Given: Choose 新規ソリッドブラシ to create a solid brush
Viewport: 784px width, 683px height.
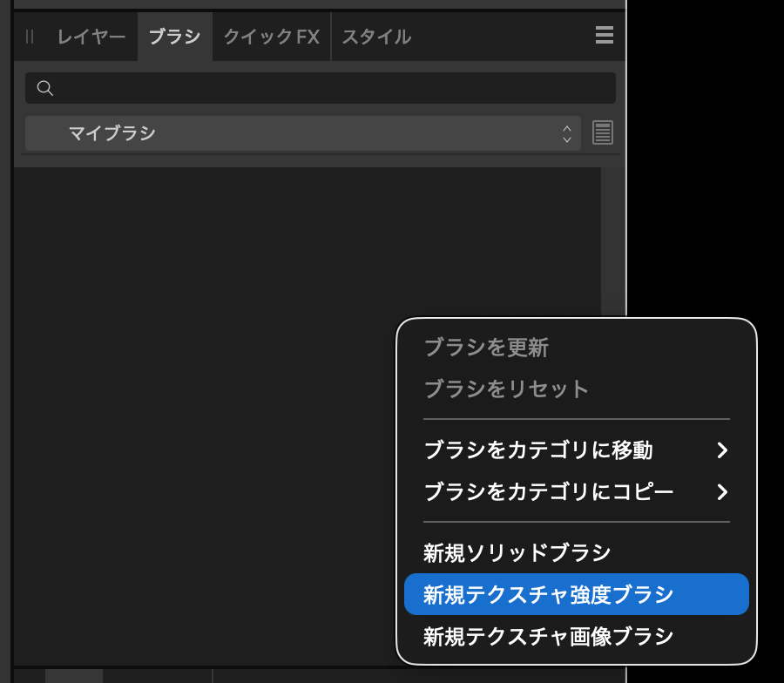Looking at the screenshot, I should [517, 552].
